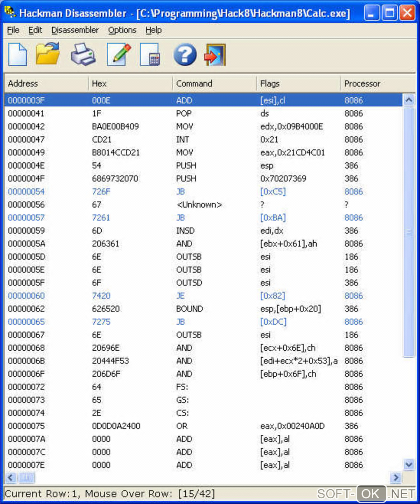The height and width of the screenshot is (504, 420).
Task: Select row with address 0000003F
Action: (203, 100)
